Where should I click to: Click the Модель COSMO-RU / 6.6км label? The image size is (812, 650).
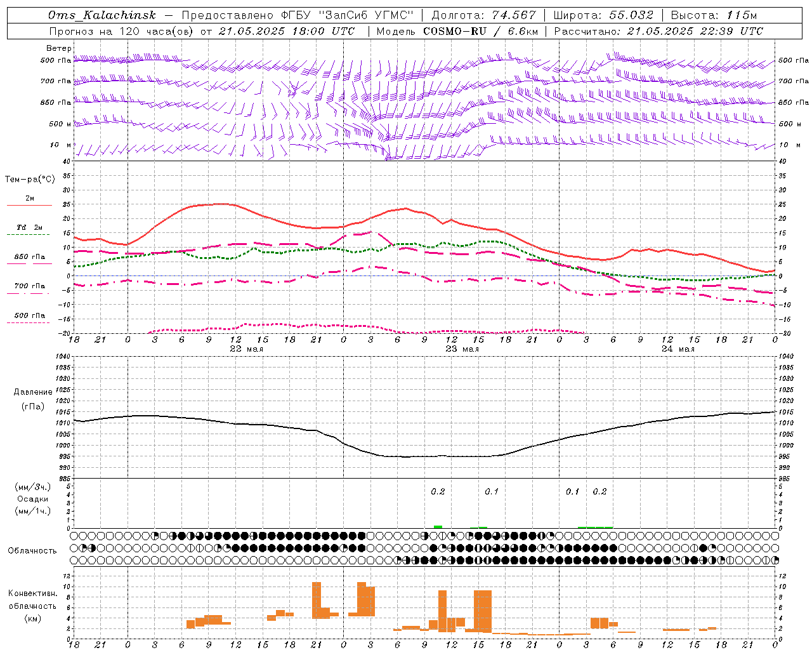(x=457, y=31)
